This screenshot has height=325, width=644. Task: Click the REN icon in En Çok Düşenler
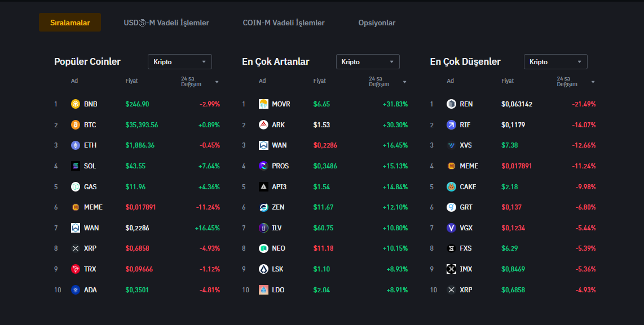click(451, 104)
